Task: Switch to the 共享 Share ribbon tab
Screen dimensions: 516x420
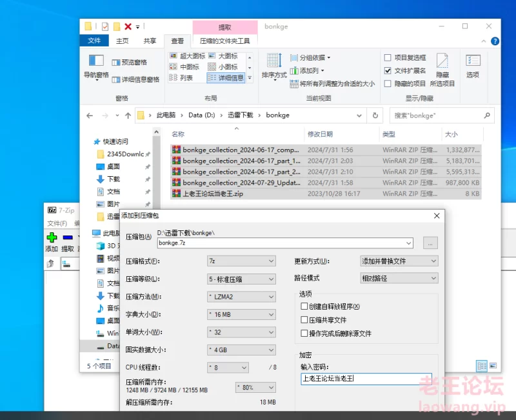Action: tap(150, 41)
